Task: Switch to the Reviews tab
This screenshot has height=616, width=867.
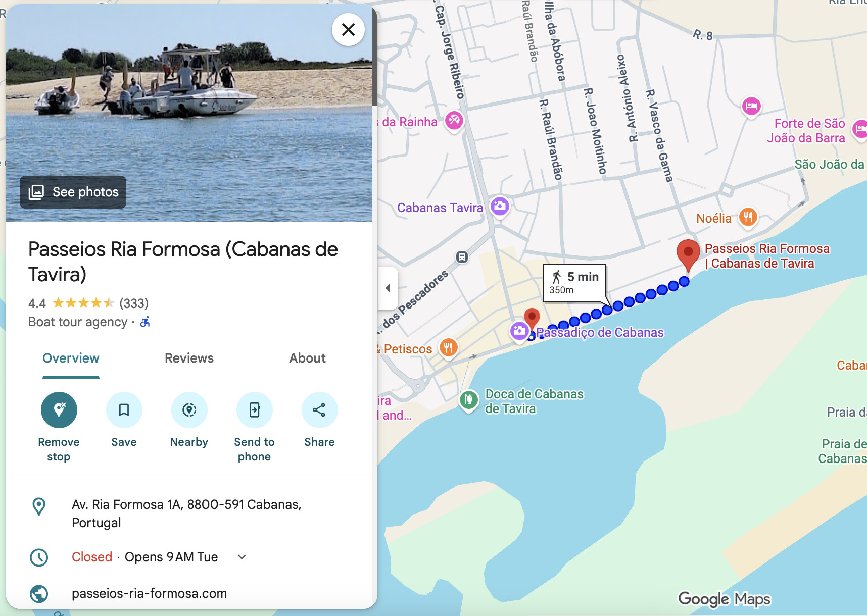Action: (x=189, y=358)
